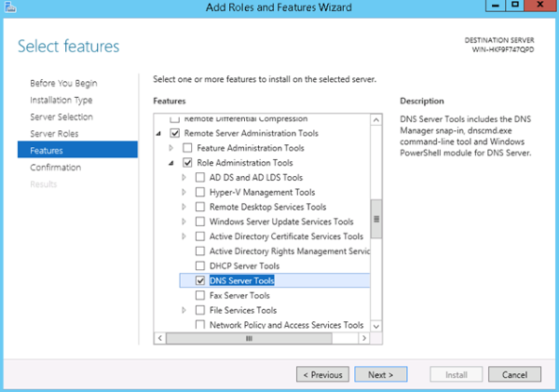Click the vertical scrollbar thumb
This screenshot has width=559, height=392.
376,219
